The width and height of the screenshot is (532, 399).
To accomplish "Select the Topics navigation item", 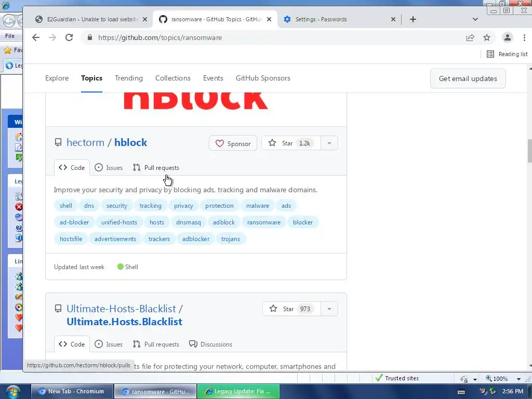I will click(91, 78).
